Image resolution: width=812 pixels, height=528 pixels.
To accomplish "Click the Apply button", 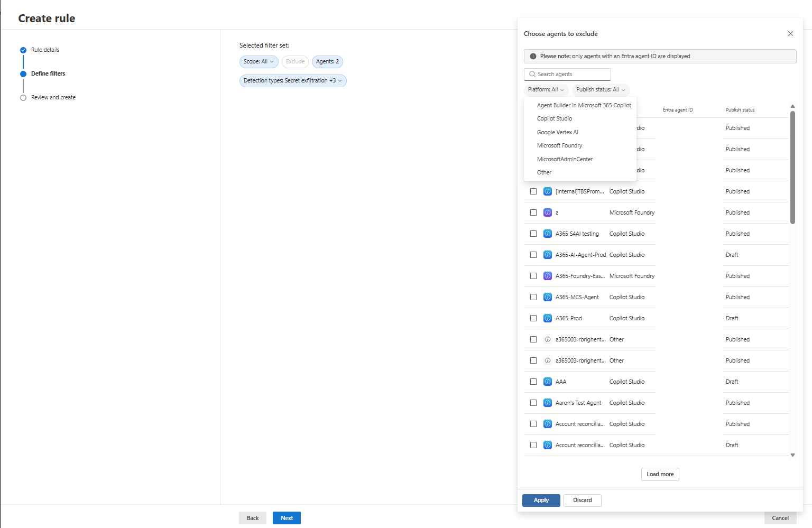I will coord(541,501).
